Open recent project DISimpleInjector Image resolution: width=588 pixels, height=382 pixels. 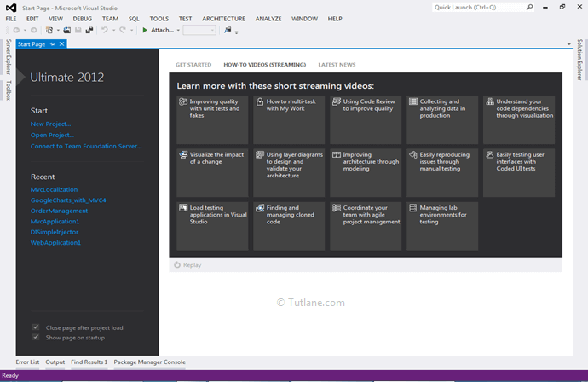click(x=55, y=232)
